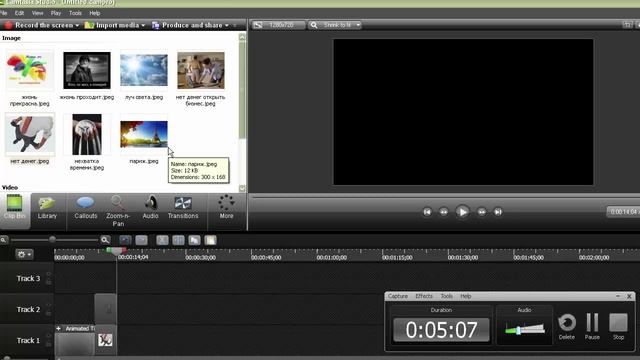The height and width of the screenshot is (360, 640).
Task: Click the timeline playhead marker
Action: point(116,250)
